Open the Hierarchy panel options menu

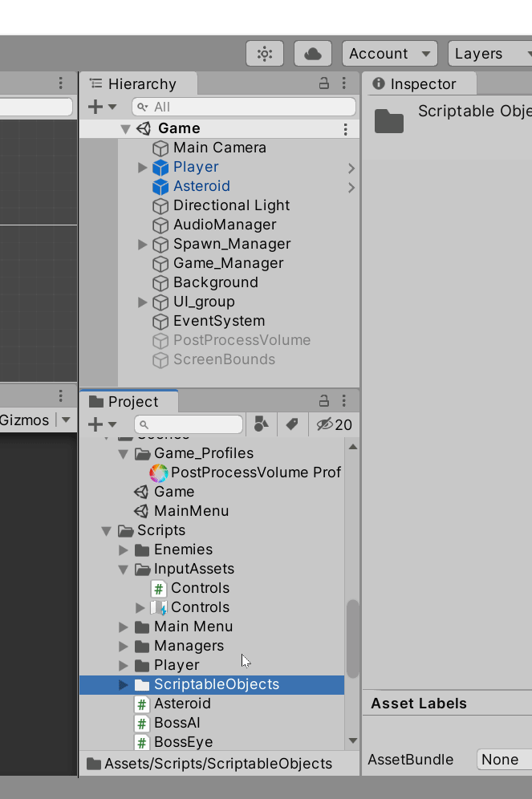tap(344, 83)
